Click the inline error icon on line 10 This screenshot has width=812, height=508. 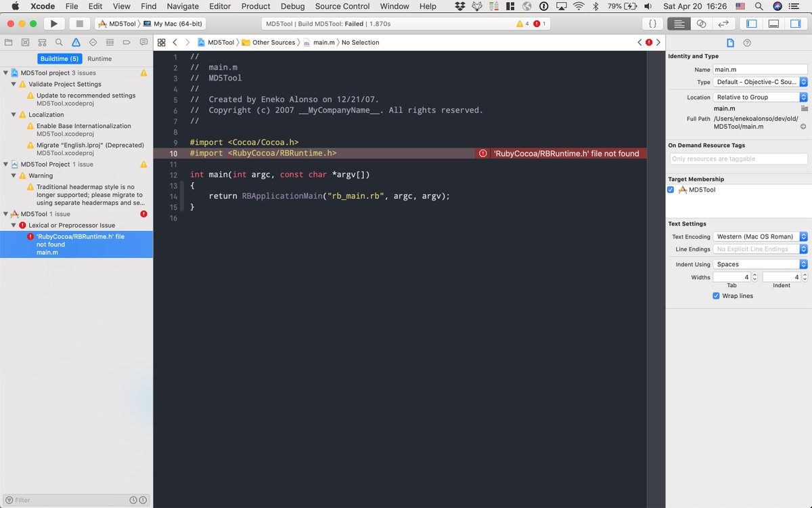point(482,154)
